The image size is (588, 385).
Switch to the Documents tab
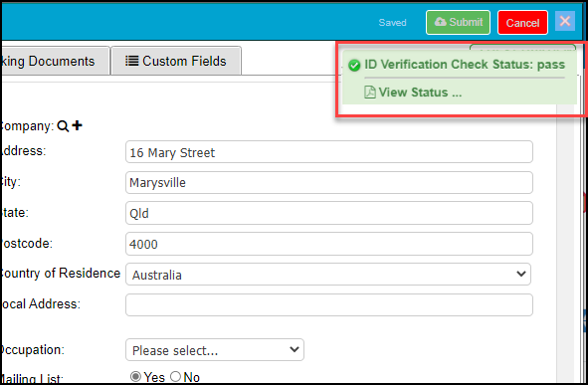coord(55,61)
